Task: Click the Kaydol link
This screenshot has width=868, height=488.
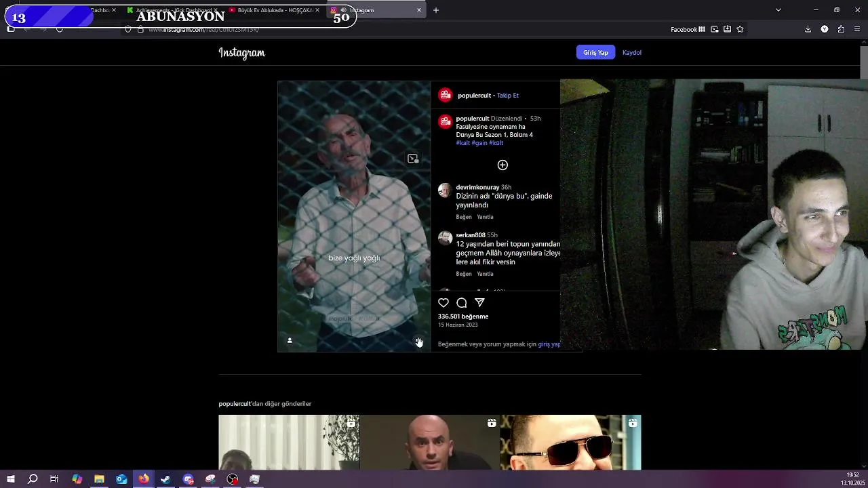Action: [x=632, y=52]
